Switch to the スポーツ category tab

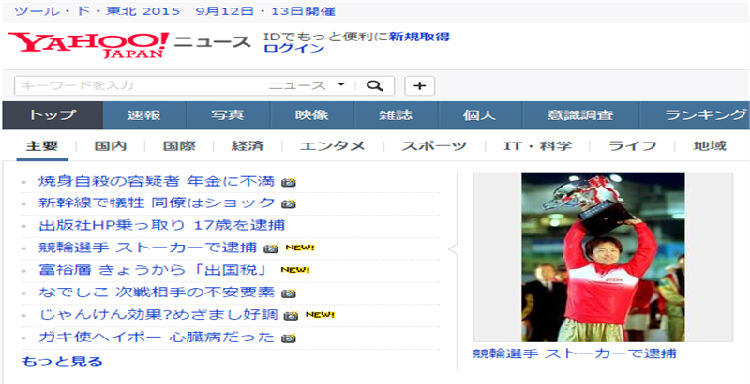[x=434, y=146]
